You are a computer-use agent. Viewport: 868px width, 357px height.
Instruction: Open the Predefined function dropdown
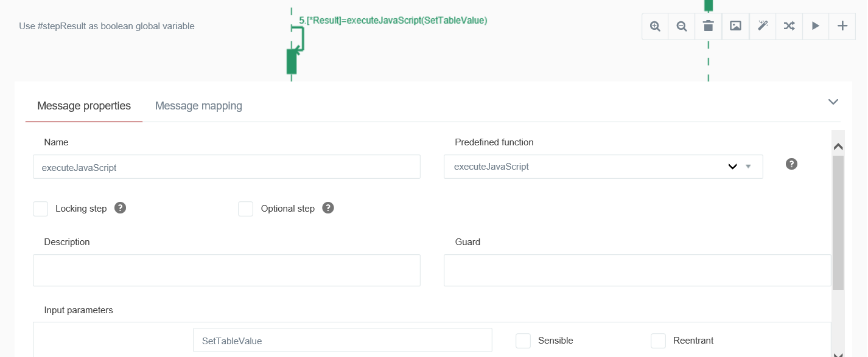(603, 167)
